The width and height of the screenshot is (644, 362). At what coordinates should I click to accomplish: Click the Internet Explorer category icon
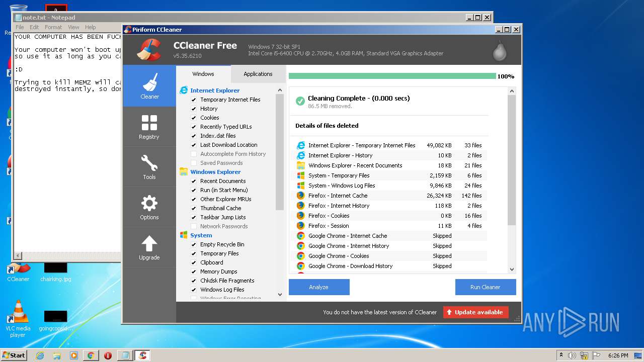(184, 90)
